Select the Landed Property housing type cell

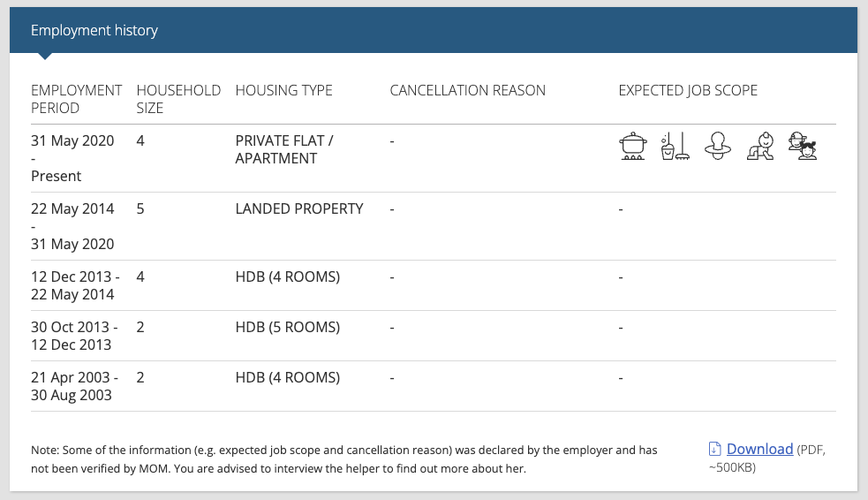pos(299,208)
